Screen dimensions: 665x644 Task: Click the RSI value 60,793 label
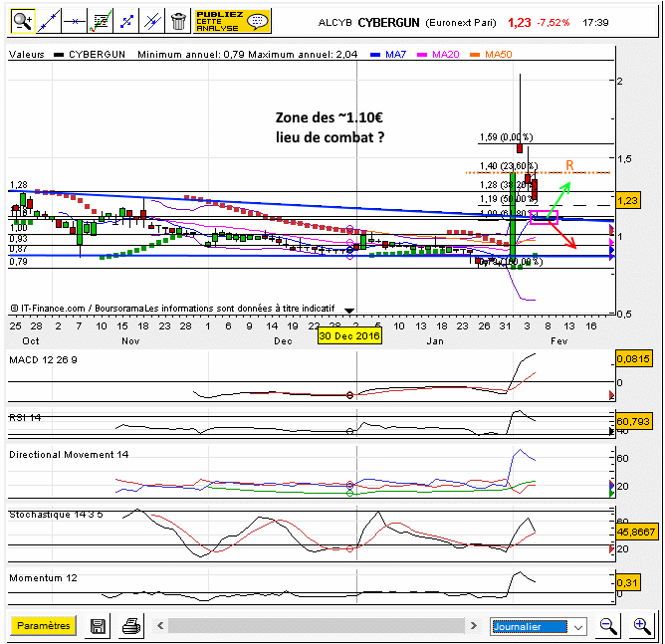633,421
